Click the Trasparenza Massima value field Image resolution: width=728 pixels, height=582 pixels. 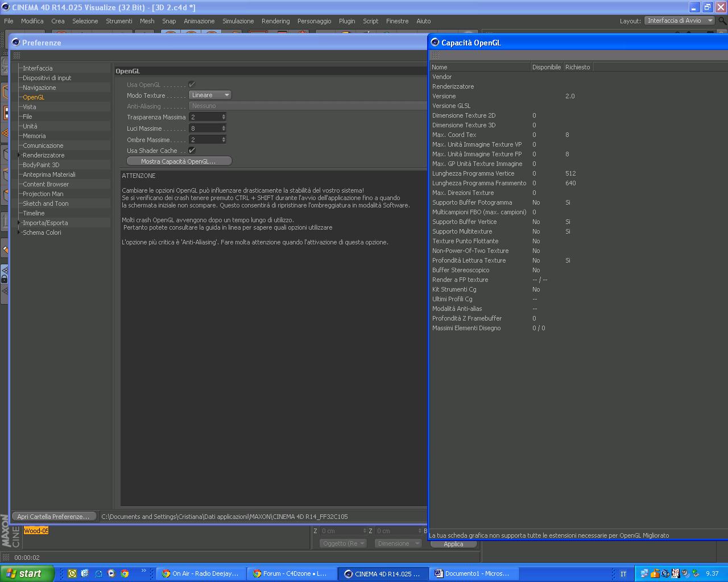tap(205, 117)
